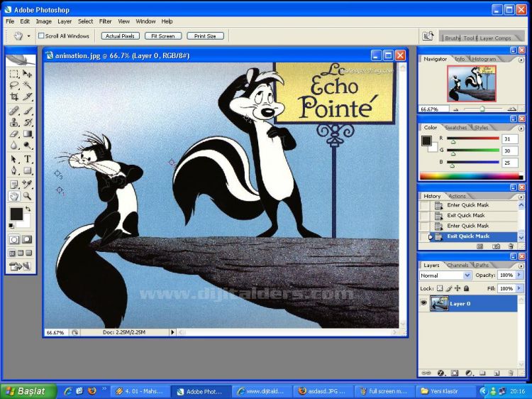Image resolution: width=532 pixels, height=399 pixels.
Task: Open the Color panel flyout menu
Action: click(521, 128)
